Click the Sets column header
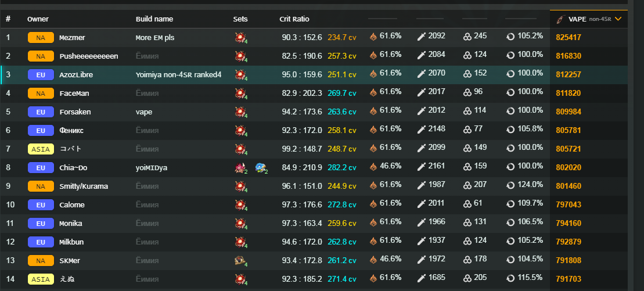 click(x=240, y=19)
